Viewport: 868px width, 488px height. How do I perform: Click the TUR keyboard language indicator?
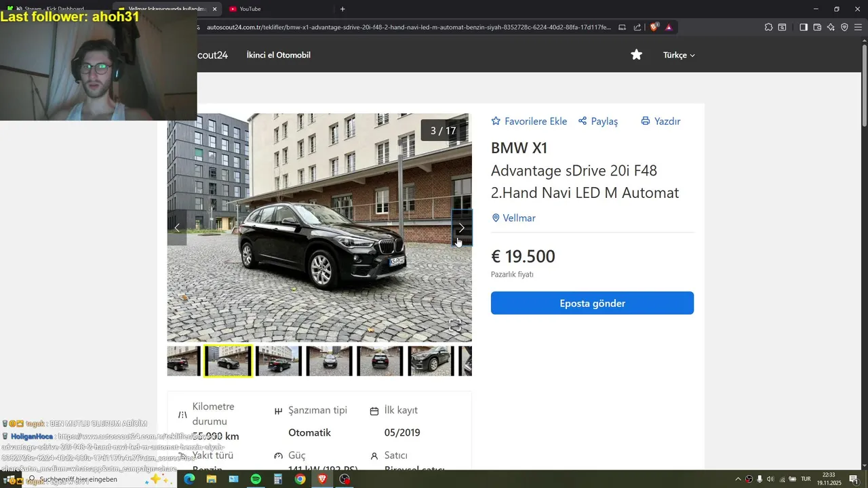click(806, 479)
